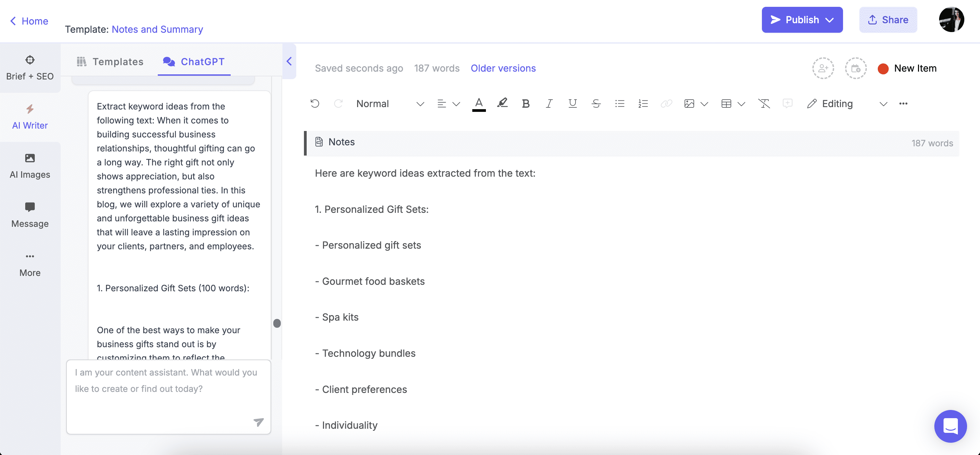Open the user profile avatar
This screenshot has height=455, width=980.
pyautogui.click(x=951, y=20)
